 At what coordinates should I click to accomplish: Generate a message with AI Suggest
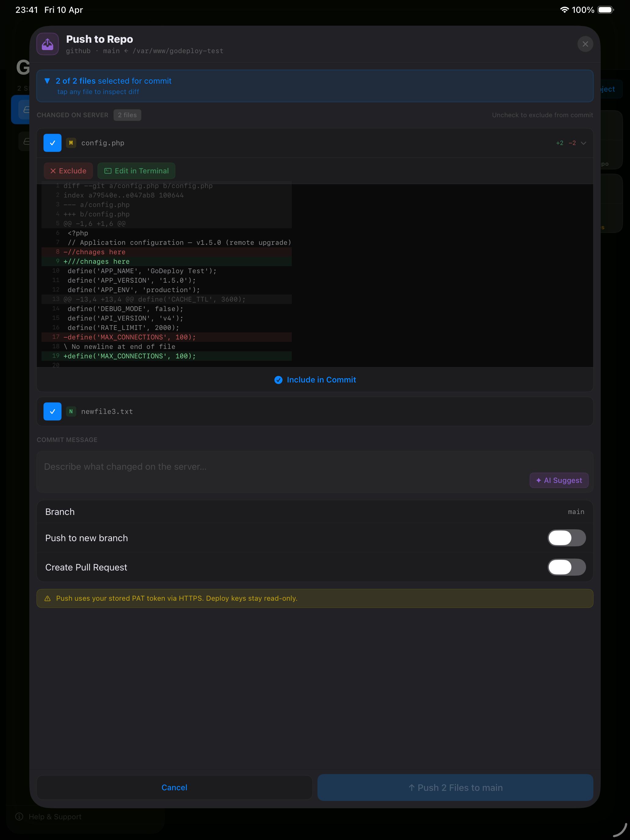coord(559,480)
